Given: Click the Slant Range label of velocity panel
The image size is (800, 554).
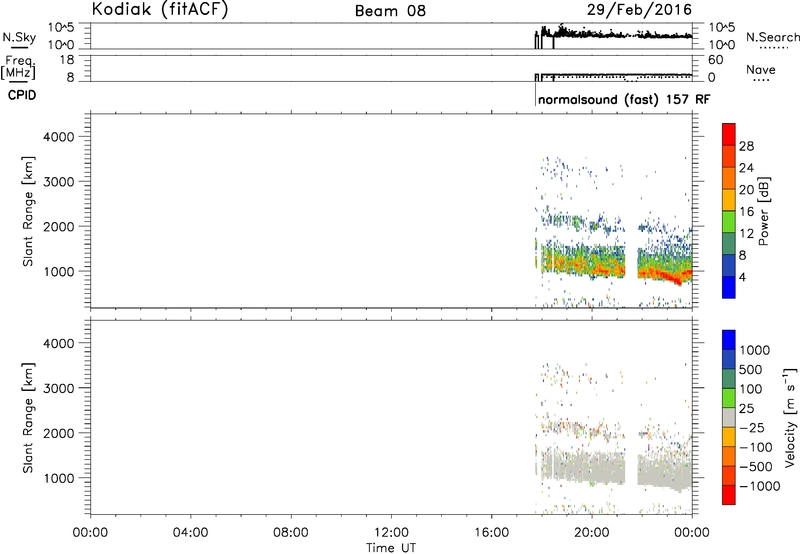Looking at the screenshot, I should [x=28, y=418].
